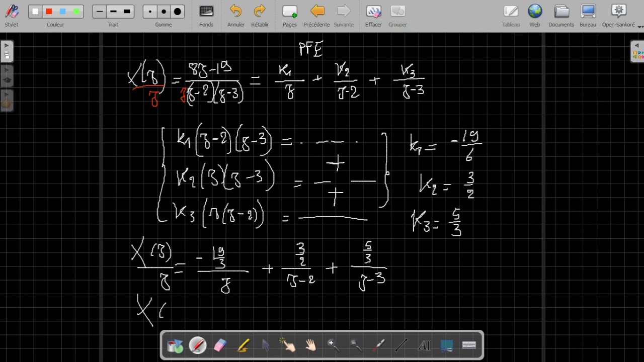
Task: Select the hand scroll page tool
Action: 311,345
